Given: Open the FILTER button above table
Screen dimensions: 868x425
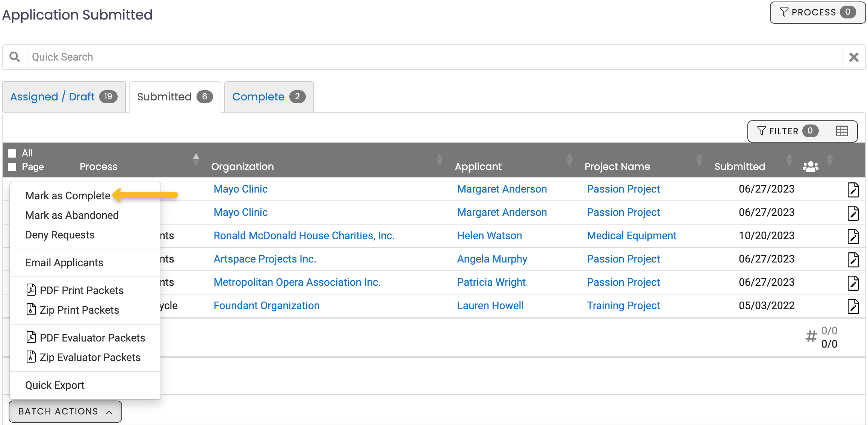Looking at the screenshot, I should tap(787, 131).
